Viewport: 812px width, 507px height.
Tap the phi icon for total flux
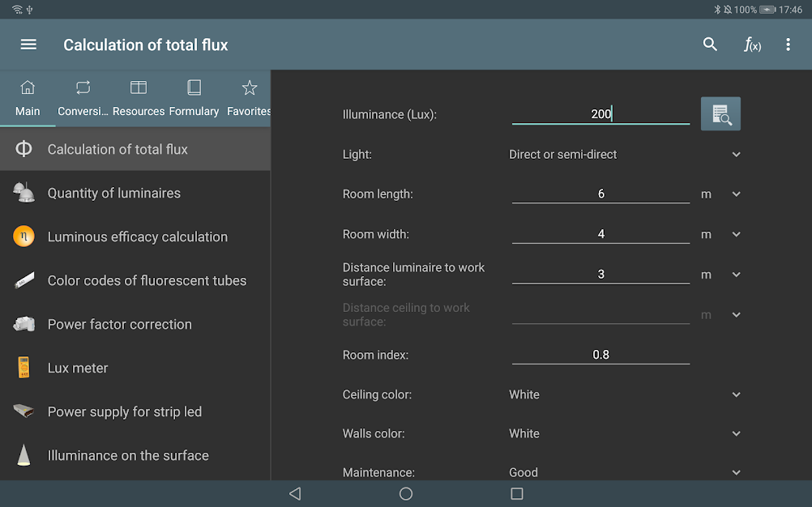[x=24, y=149]
